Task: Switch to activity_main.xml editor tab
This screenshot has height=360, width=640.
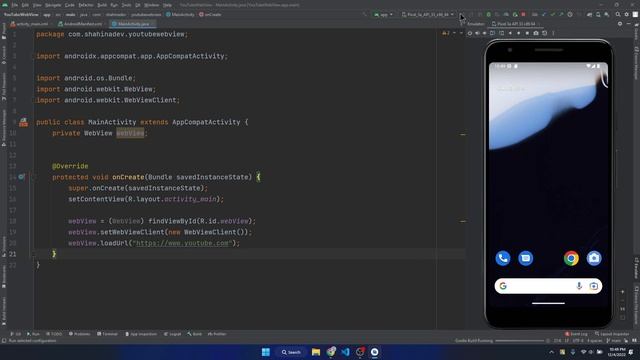Action: tap(29, 24)
